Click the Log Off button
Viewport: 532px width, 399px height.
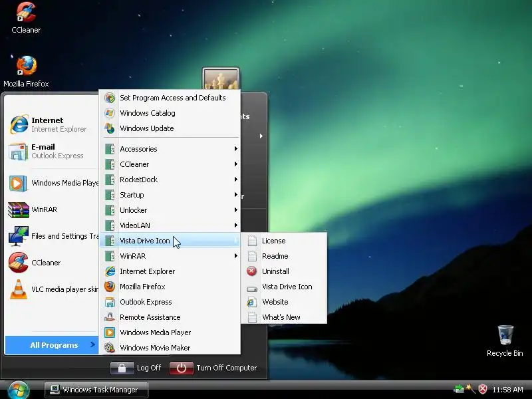point(136,368)
